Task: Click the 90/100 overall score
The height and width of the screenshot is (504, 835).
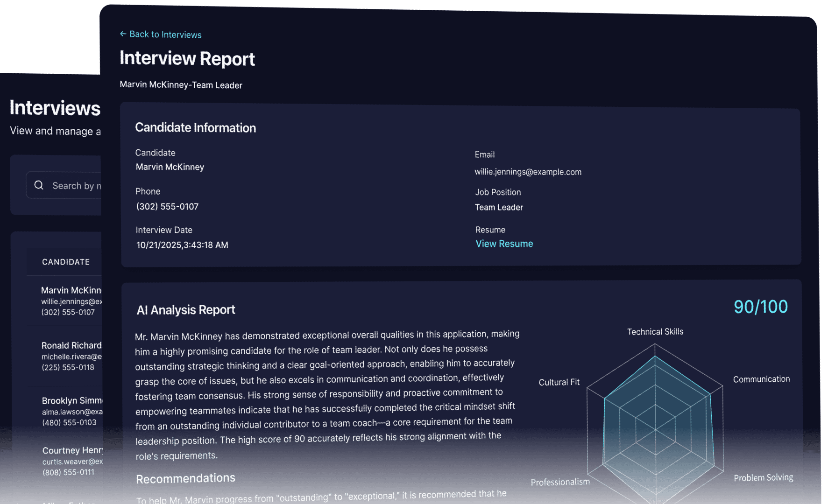Action: pyautogui.click(x=760, y=306)
